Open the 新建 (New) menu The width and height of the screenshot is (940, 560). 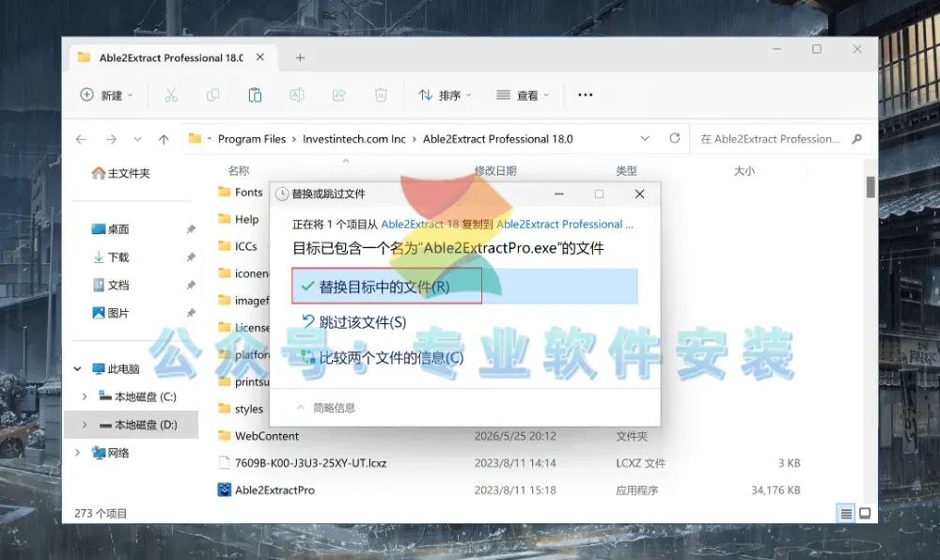(x=107, y=95)
